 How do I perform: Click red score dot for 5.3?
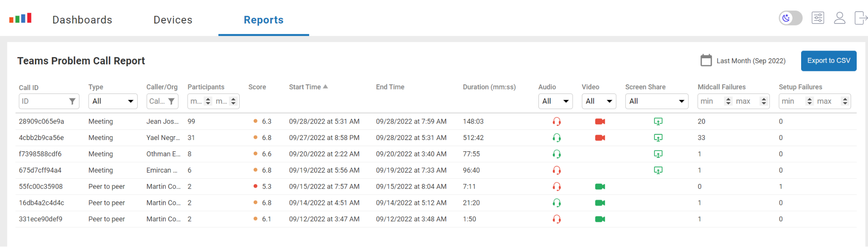point(255,186)
